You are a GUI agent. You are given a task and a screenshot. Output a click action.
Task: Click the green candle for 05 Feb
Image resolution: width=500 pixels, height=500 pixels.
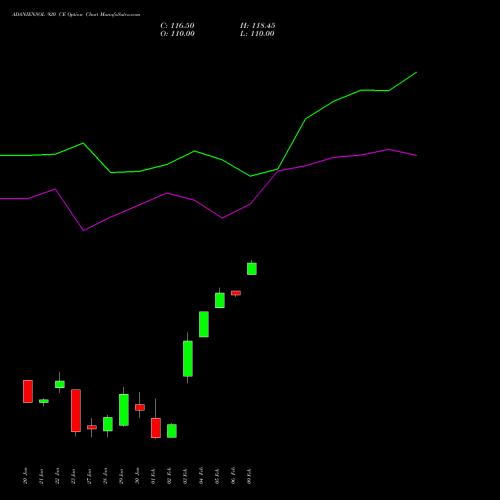pos(220,300)
